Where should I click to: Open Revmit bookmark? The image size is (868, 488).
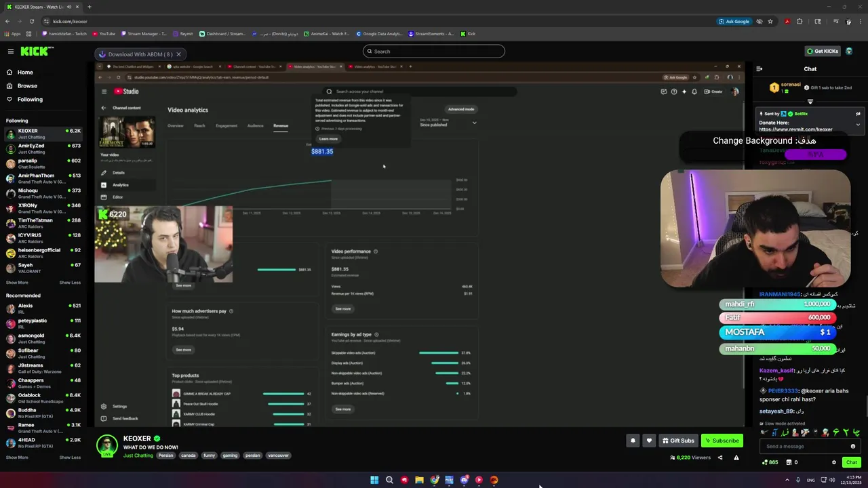tap(182, 33)
